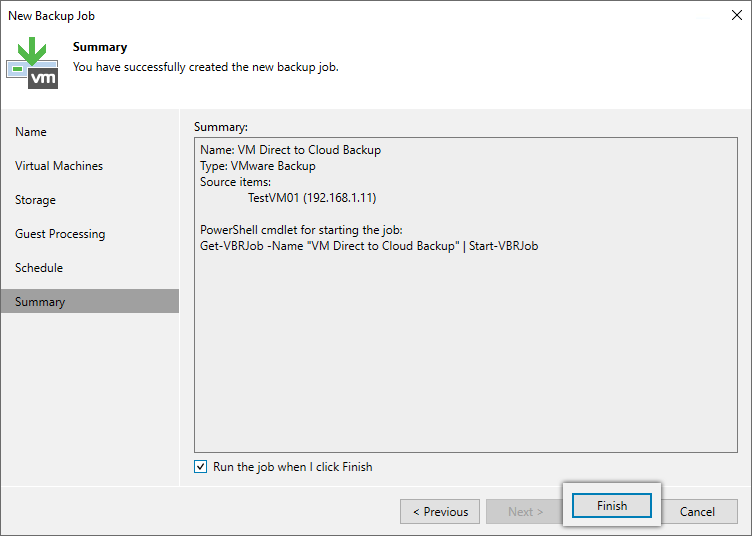Screen dimensions: 752x536
Task: Click the VM backup job icon
Action: [x=32, y=63]
